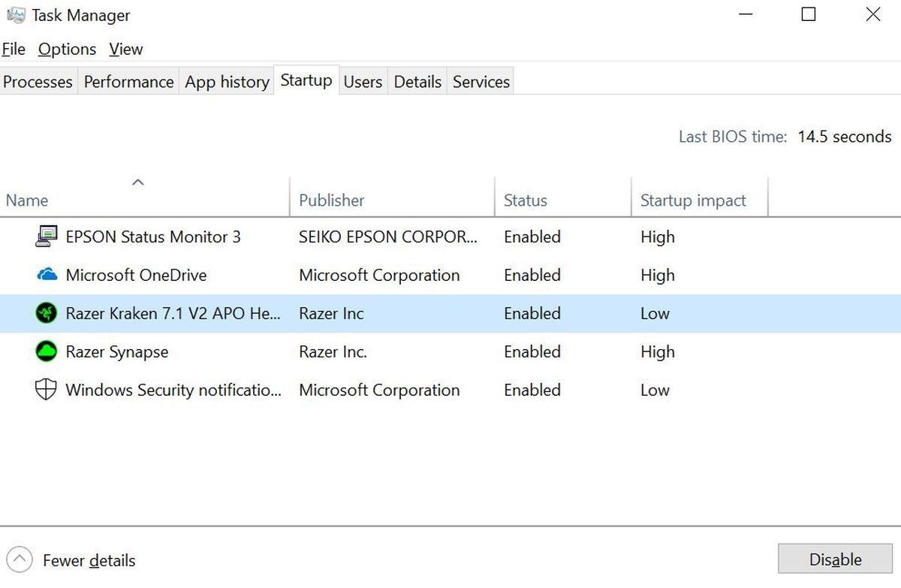The image size is (901, 588).
Task: Select the Windows Security notification entry
Action: (x=450, y=390)
